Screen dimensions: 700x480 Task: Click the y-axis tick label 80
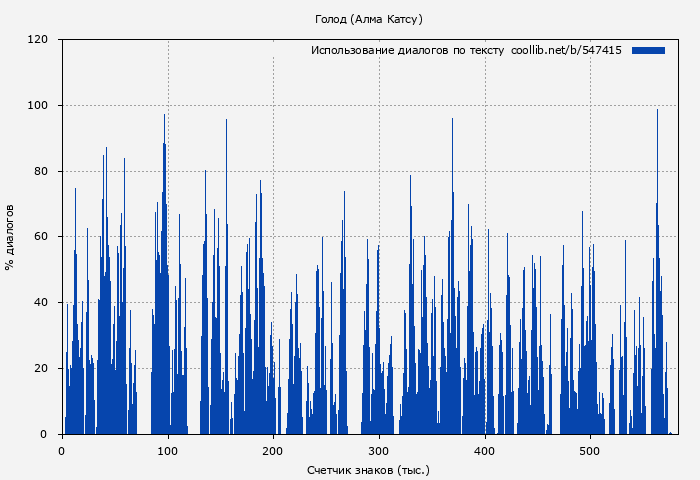point(41,171)
